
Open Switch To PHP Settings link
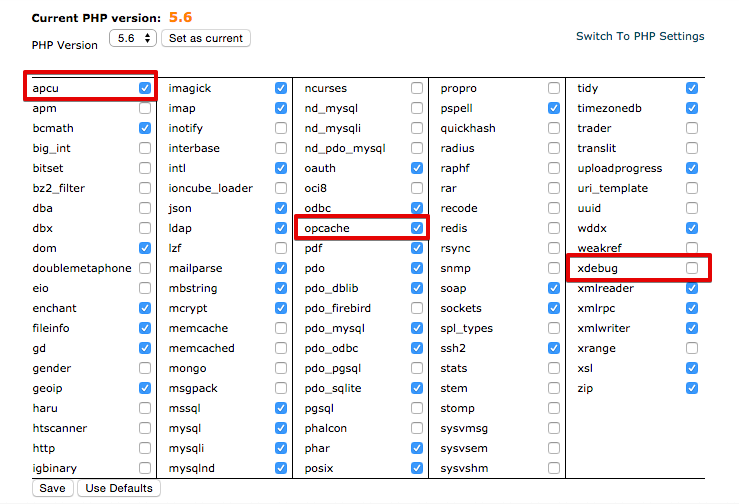(x=640, y=36)
